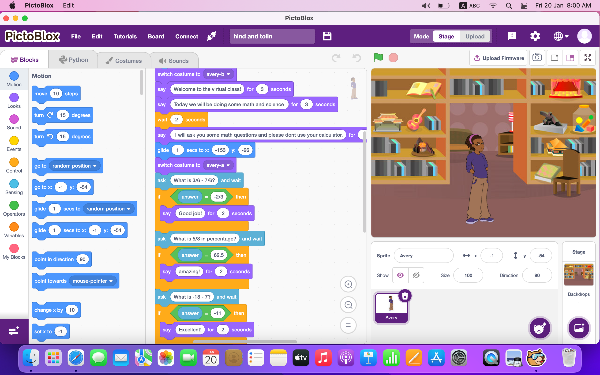Switch the mode toggle to Stage

tap(446, 36)
